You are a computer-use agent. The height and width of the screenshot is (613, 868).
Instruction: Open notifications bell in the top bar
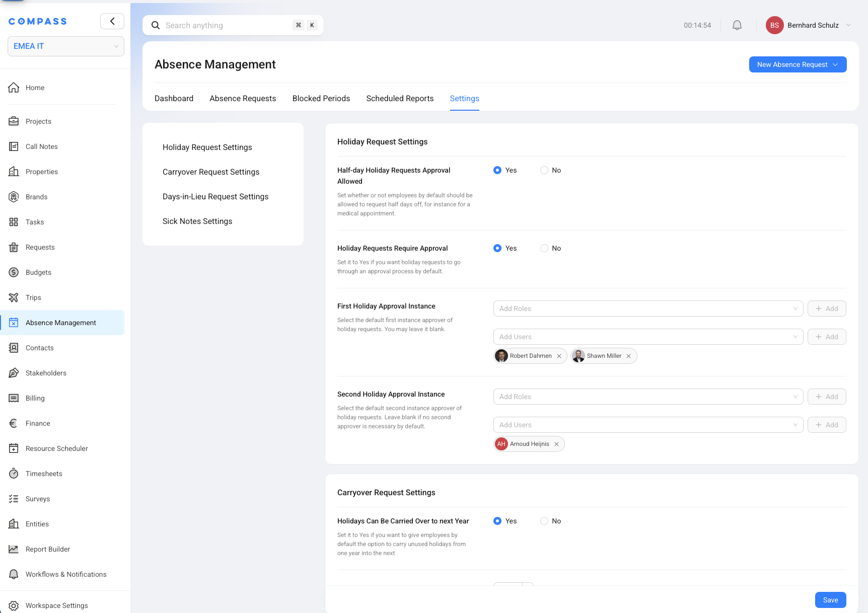pos(737,25)
